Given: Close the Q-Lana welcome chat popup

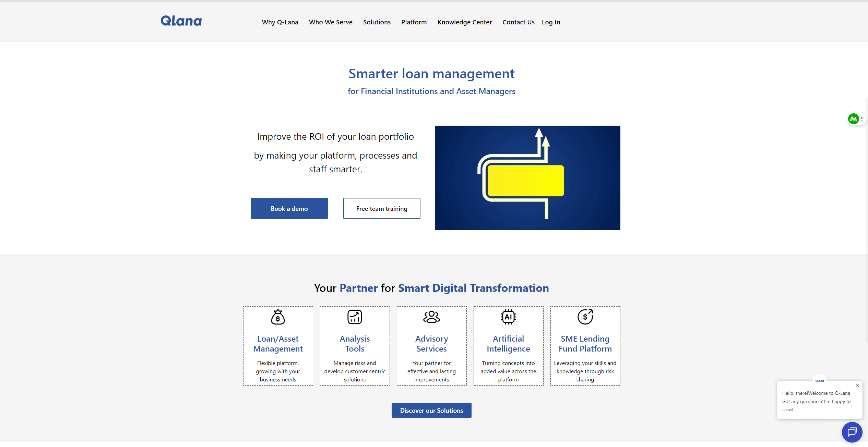Looking at the screenshot, I should 857,386.
